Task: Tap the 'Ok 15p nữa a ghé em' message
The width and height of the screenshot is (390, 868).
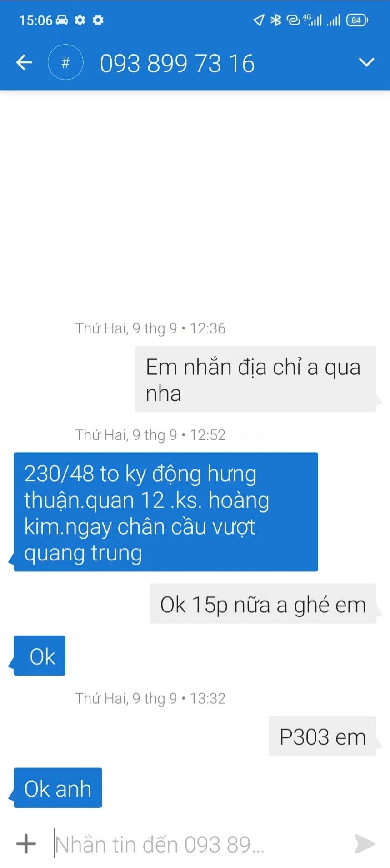Action: 263,604
